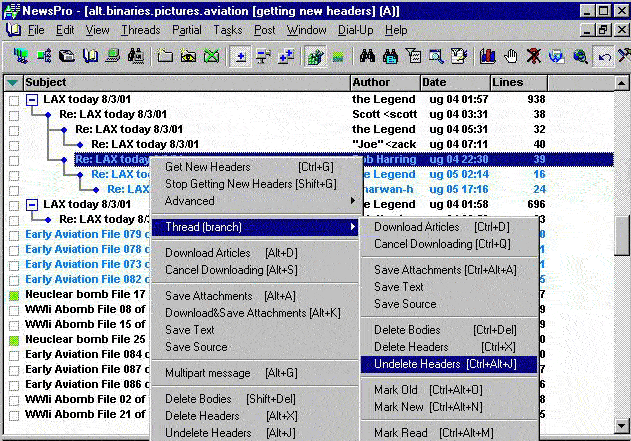
Task: Click the red X toolbar icon
Action: (534, 56)
